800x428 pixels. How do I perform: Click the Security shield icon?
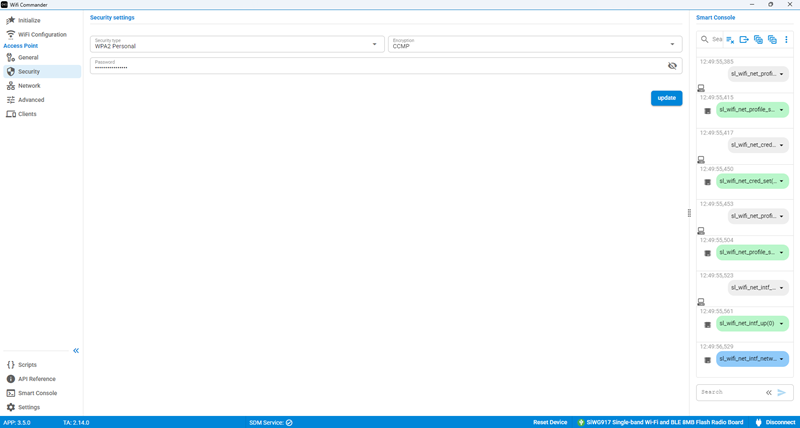tap(10, 71)
